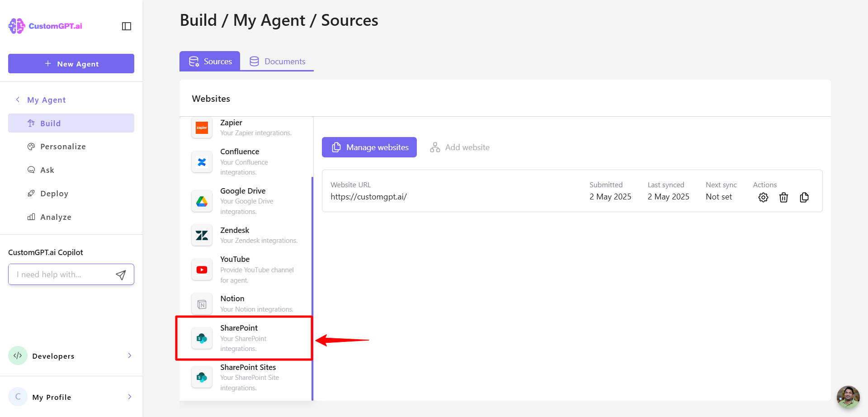Select the SharePoint Sites integration icon

202,377
